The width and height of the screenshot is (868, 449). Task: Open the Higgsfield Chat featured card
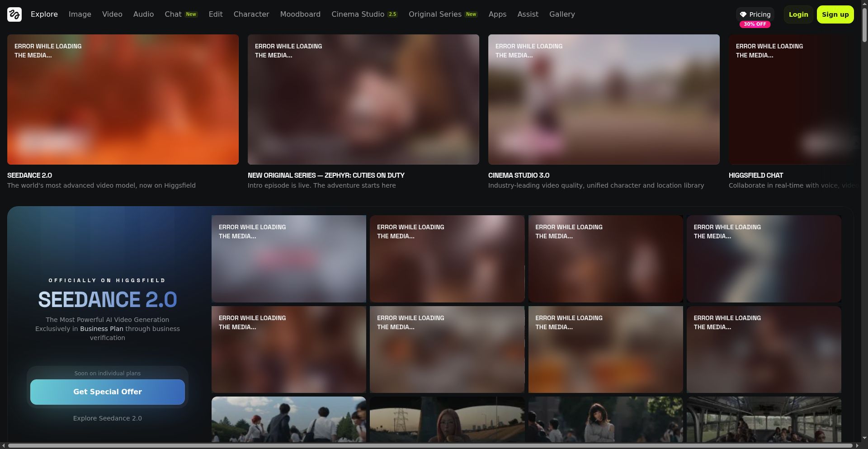coord(793,99)
